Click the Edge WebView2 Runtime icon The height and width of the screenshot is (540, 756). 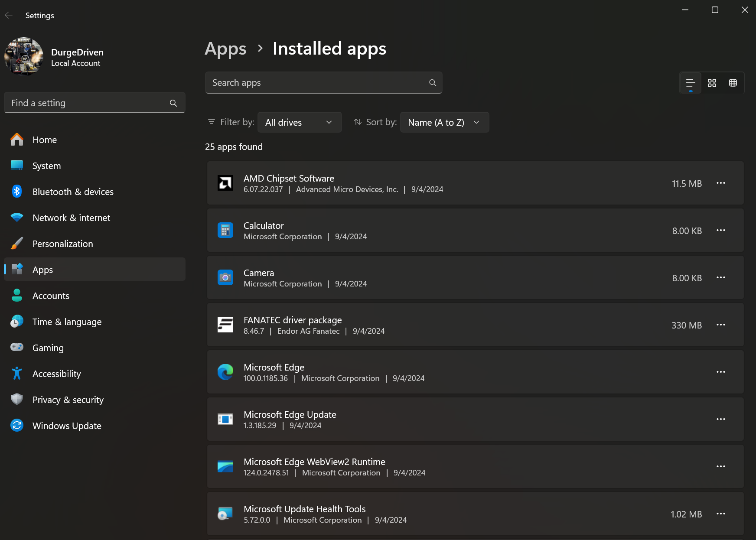[x=225, y=466]
